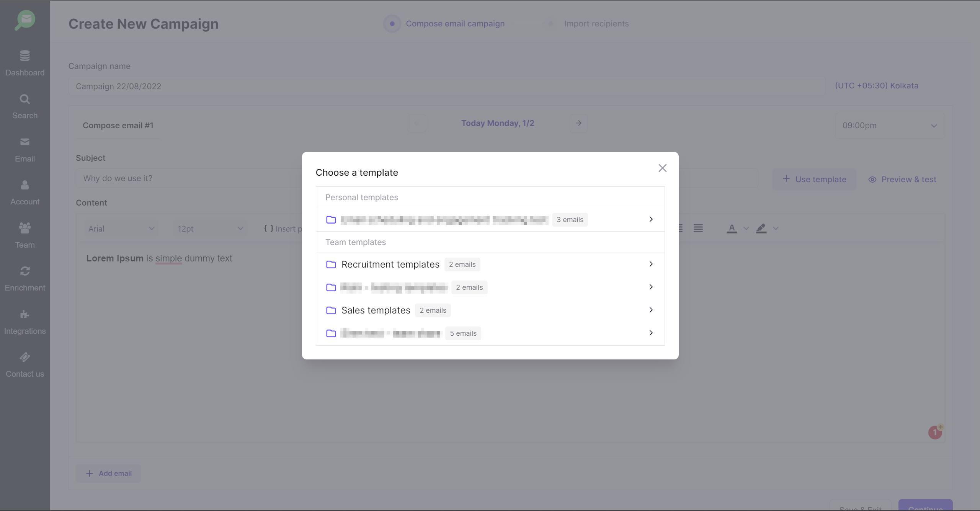The height and width of the screenshot is (511, 980).
Task: Click the Use template button
Action: coord(814,180)
